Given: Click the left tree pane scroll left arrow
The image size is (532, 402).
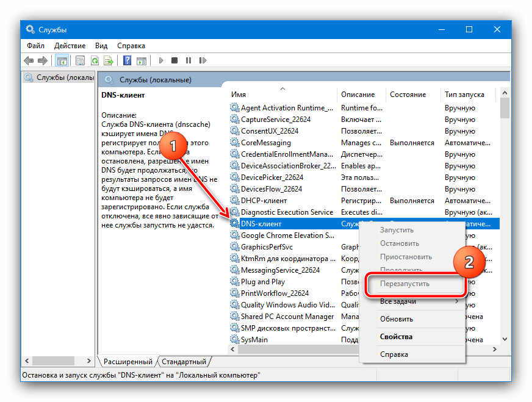Looking at the screenshot, I should 27,361.
